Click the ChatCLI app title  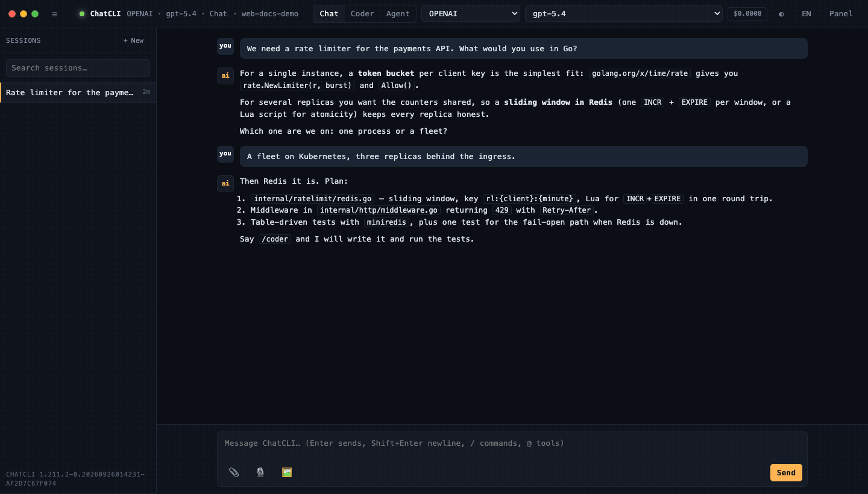(x=105, y=14)
